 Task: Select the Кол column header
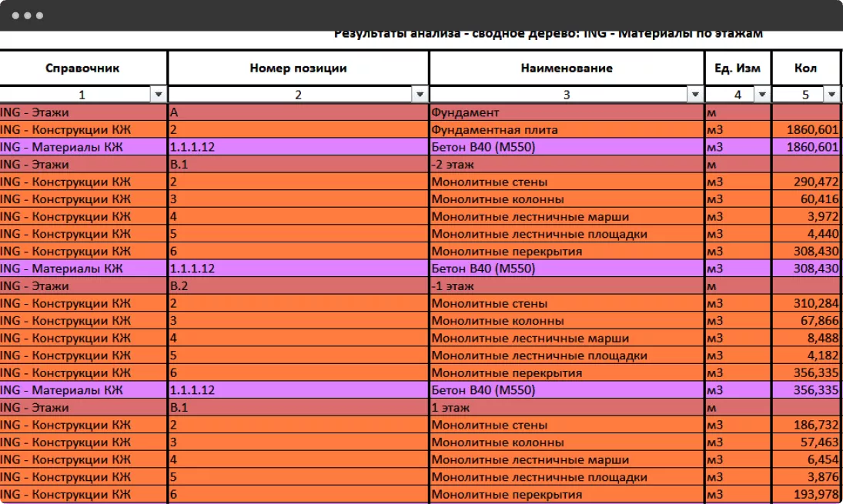click(x=805, y=68)
